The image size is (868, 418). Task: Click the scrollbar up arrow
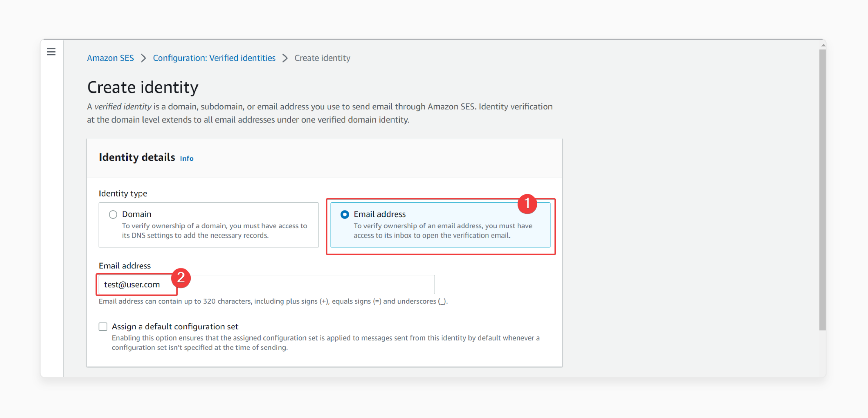[823, 45]
